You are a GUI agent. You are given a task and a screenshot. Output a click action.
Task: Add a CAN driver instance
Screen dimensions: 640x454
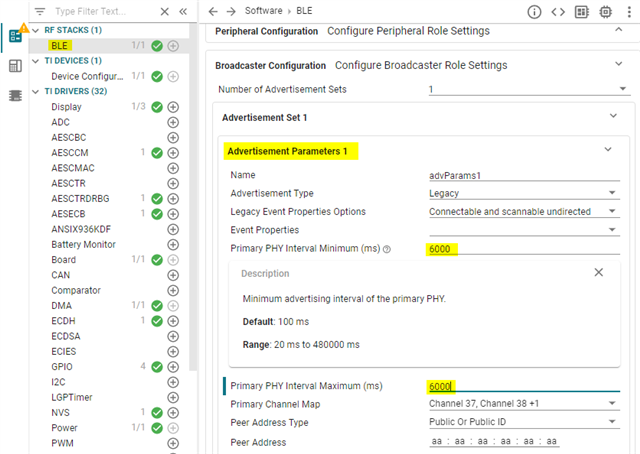[x=173, y=275]
